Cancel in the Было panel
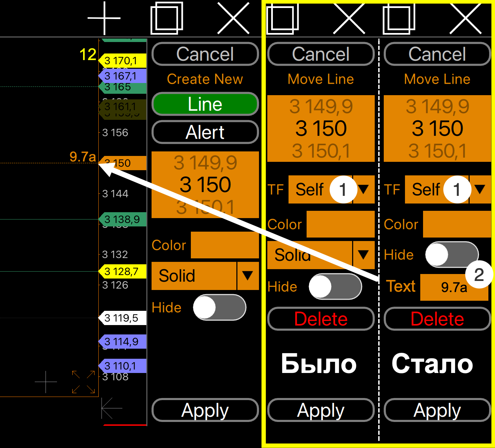 (321, 54)
